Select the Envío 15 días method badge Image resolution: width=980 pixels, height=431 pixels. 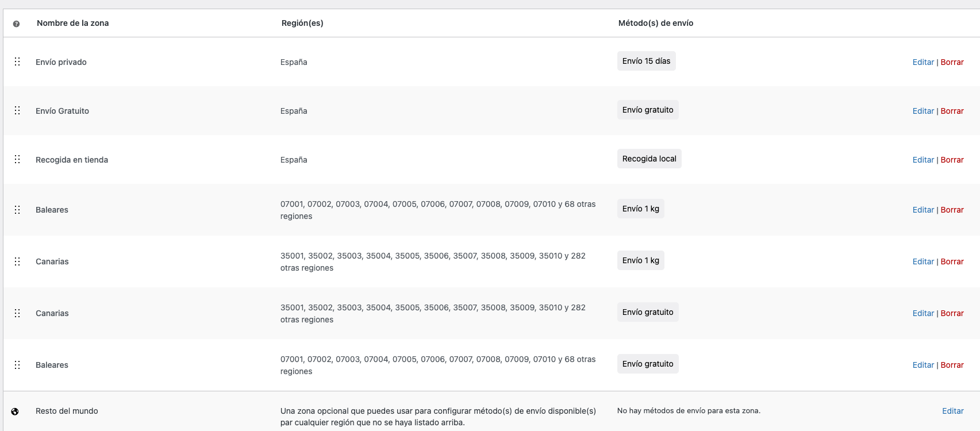tap(646, 61)
